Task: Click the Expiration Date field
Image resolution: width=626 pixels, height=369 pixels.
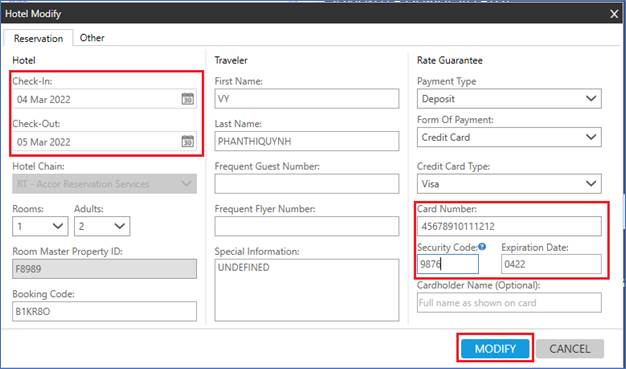Action: click(551, 264)
